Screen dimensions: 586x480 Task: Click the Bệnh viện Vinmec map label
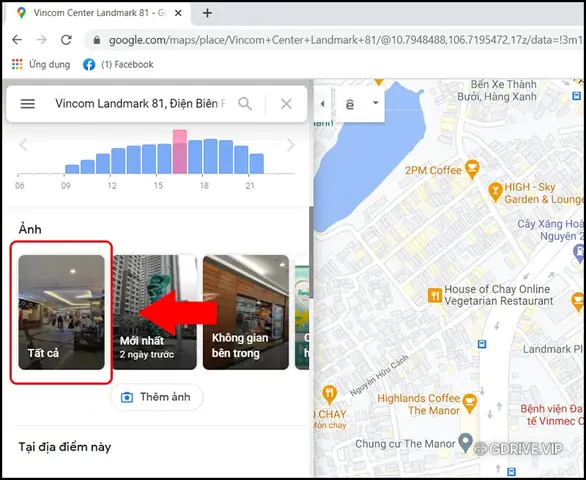(x=553, y=415)
